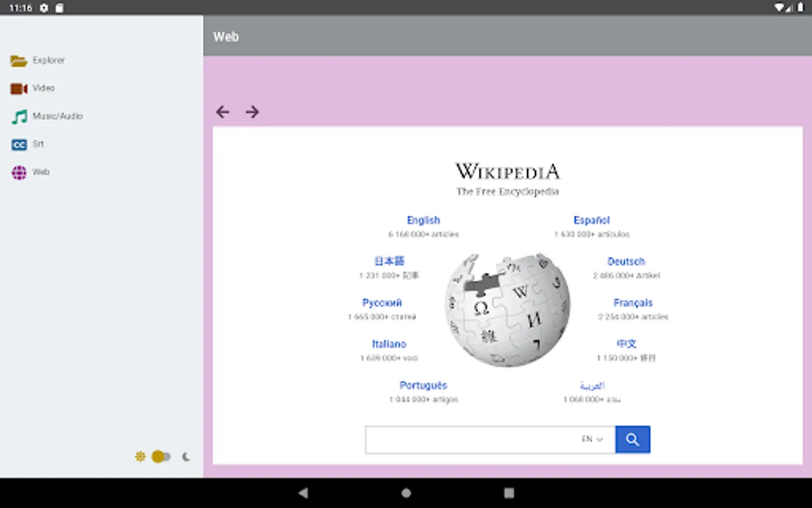Open the Srt closed-caption icon

pos(19,144)
